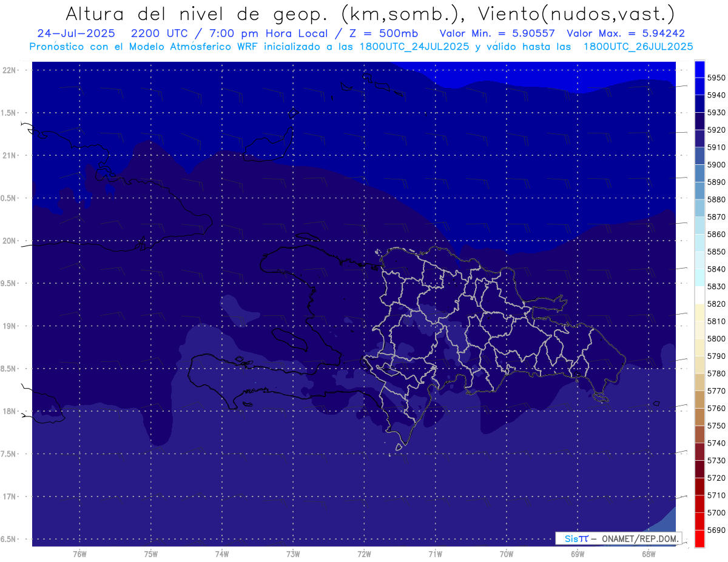Click the legend value 5720
The height and width of the screenshot is (562, 728).
[716, 478]
